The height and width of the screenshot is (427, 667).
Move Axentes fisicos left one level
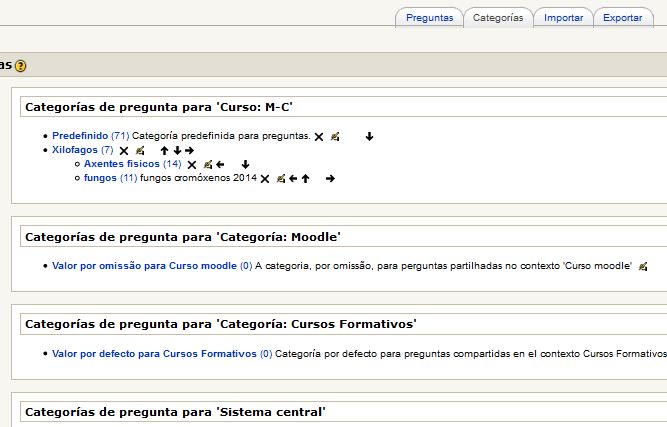(x=220, y=165)
